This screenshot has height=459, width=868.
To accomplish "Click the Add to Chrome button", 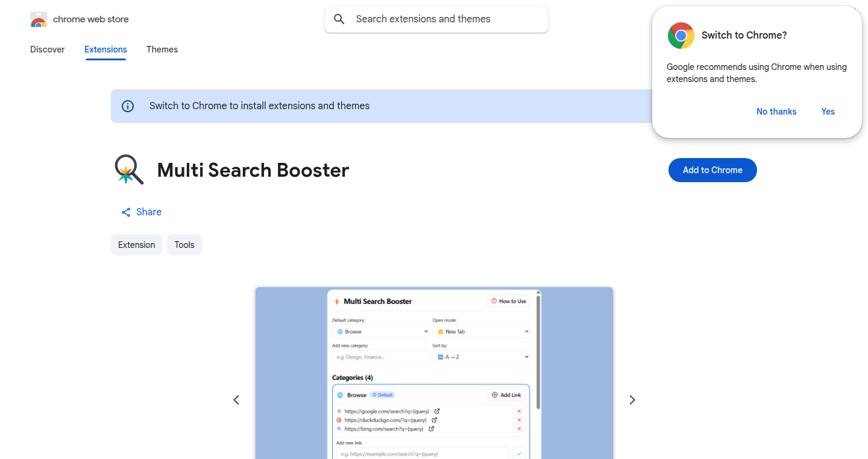I will (x=712, y=170).
